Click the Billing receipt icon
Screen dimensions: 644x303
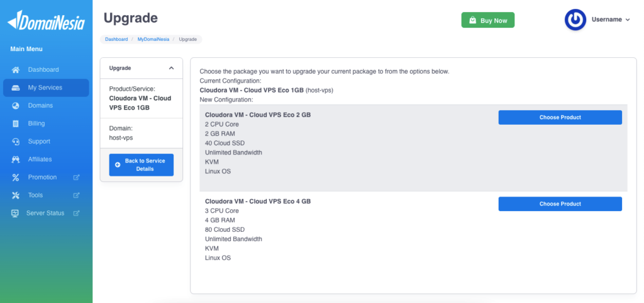pos(16,123)
